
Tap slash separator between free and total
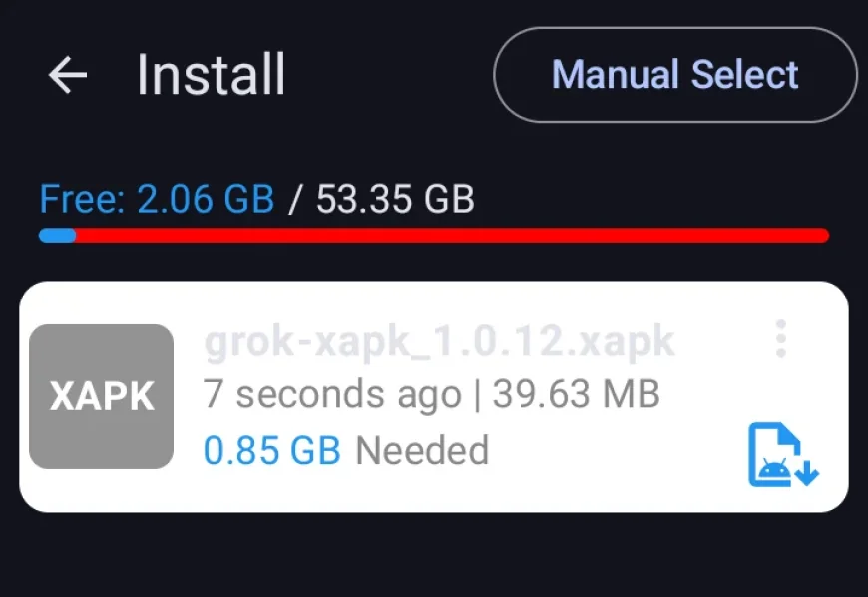(295, 200)
